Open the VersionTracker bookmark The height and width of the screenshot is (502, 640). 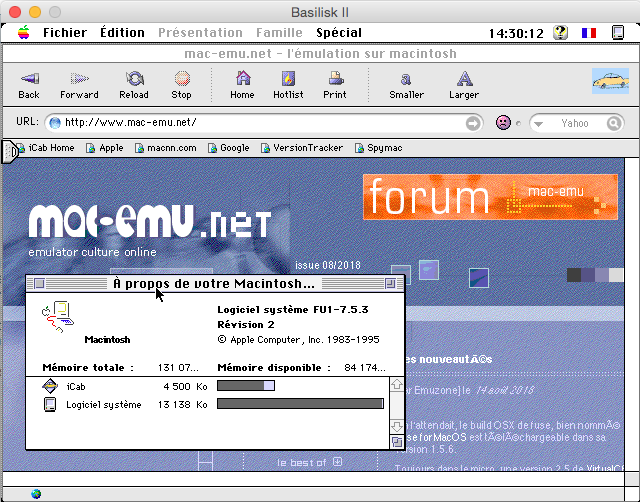[302, 148]
